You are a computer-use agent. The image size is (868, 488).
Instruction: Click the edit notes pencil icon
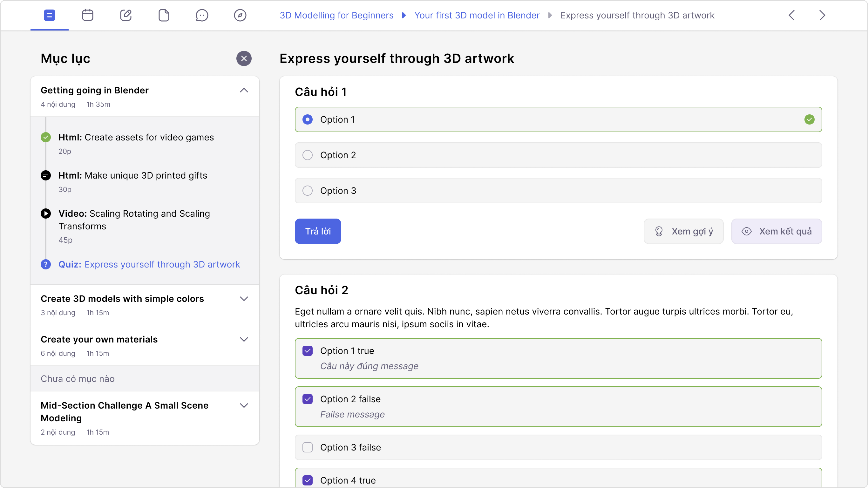pyautogui.click(x=126, y=15)
